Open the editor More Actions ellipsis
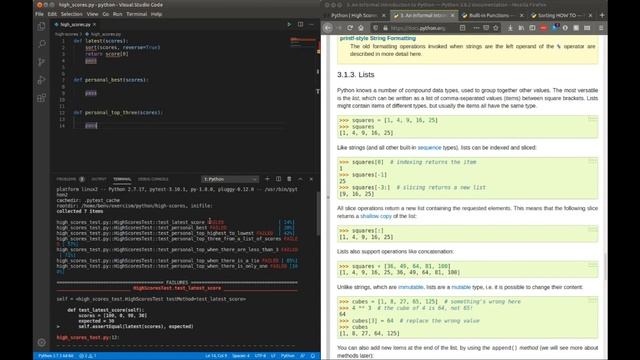This screenshot has height=360, width=640. coord(311,24)
